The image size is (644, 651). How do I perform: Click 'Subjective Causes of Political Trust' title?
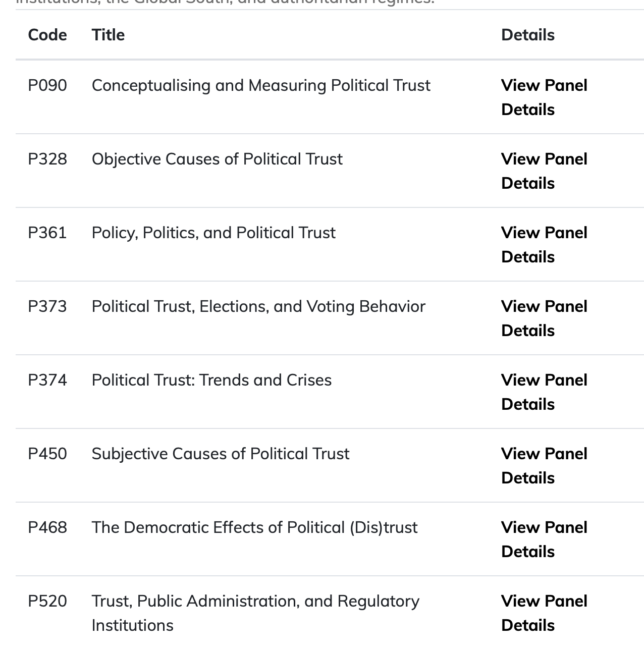click(220, 454)
